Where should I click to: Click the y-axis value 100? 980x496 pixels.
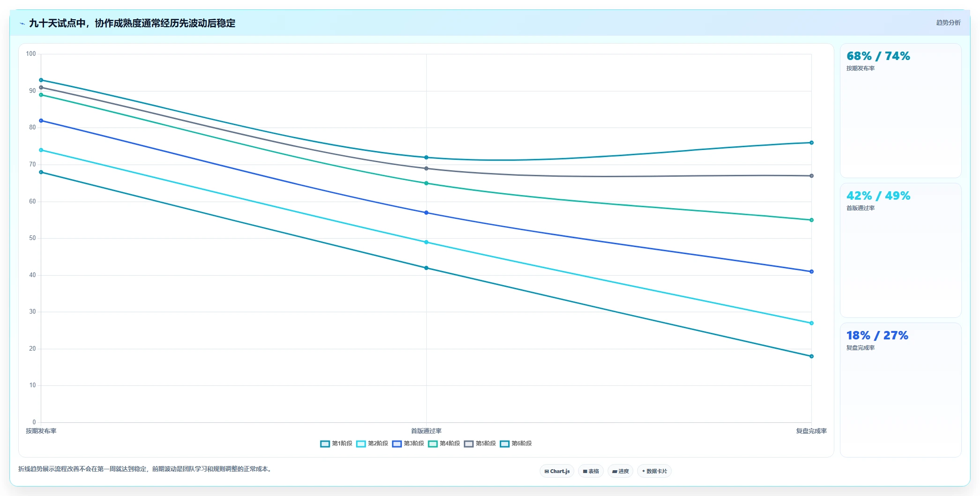[31, 54]
